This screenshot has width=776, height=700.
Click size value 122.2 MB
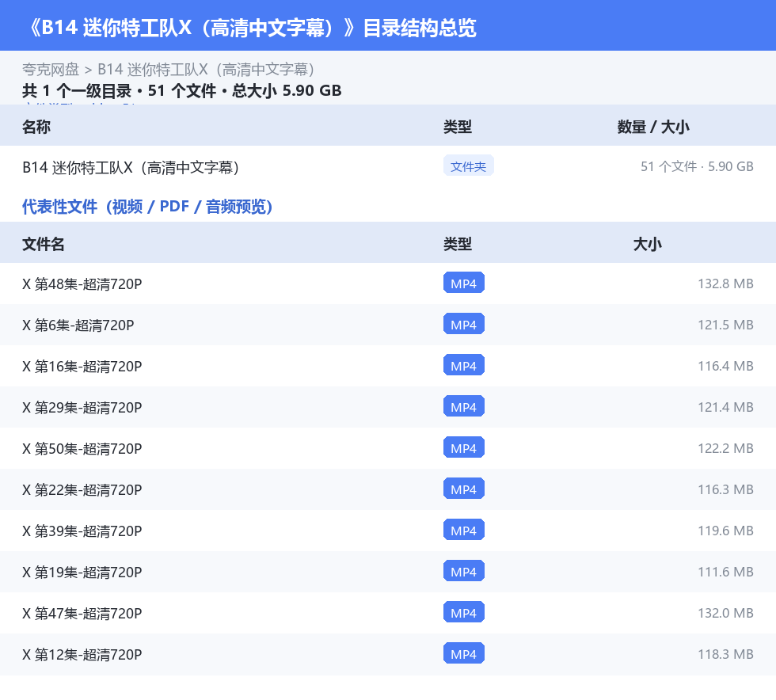725,447
